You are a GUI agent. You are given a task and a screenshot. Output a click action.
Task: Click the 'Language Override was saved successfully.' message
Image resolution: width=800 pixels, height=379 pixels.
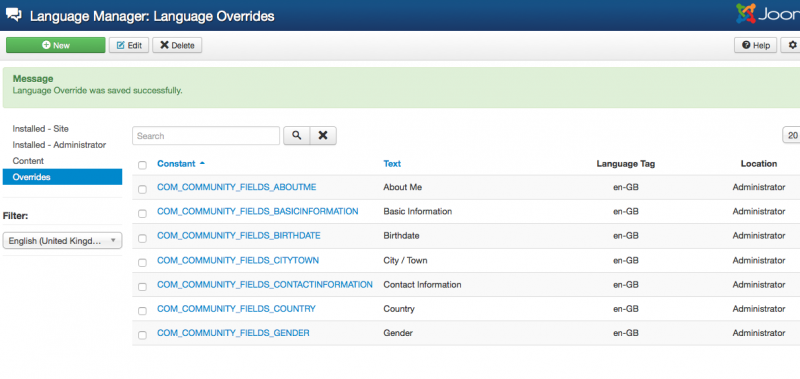pos(97,91)
